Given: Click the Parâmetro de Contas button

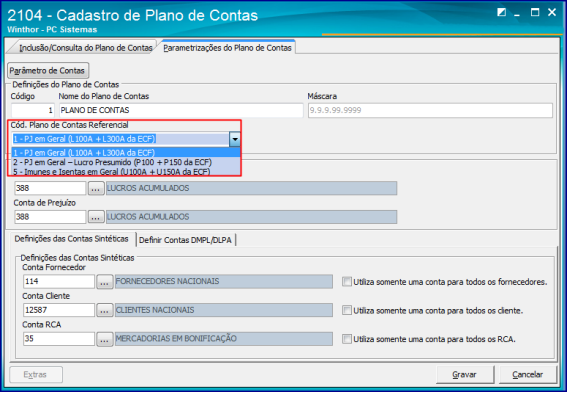Looking at the screenshot, I should coord(47,71).
